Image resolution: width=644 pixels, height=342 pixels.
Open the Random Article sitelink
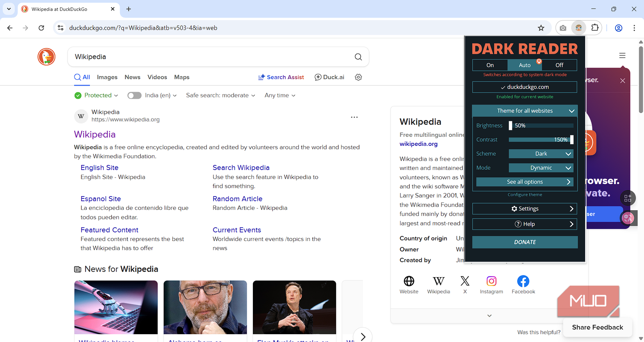[x=237, y=199]
